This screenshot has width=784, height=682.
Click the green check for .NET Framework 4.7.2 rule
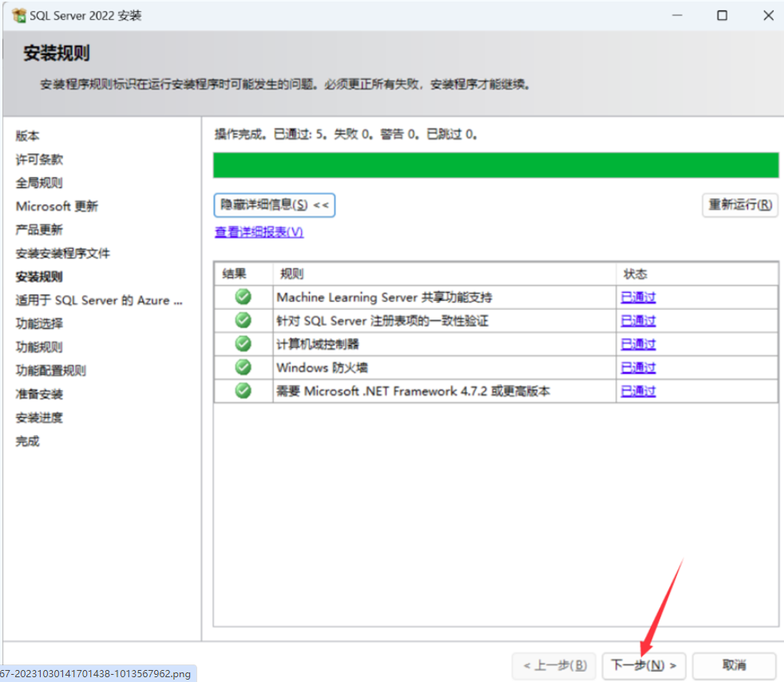click(243, 391)
